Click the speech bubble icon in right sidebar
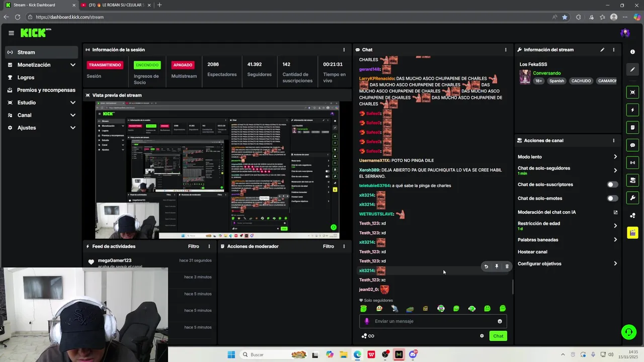644x362 pixels. pyautogui.click(x=632, y=145)
